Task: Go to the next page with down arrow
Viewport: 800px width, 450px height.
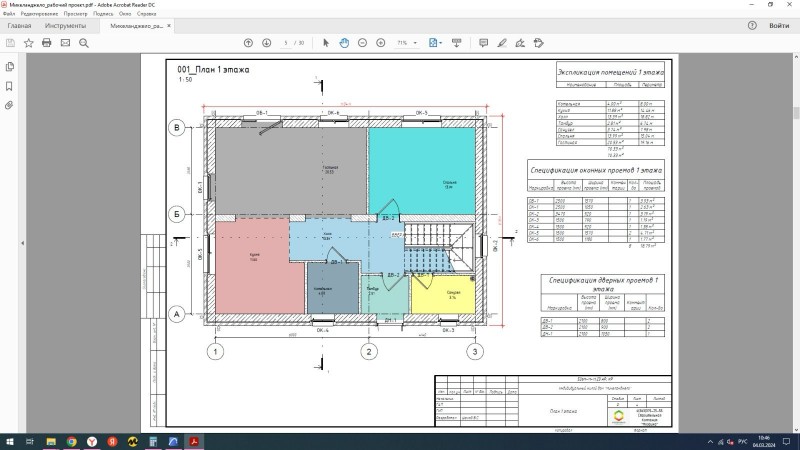Action: tap(266, 43)
